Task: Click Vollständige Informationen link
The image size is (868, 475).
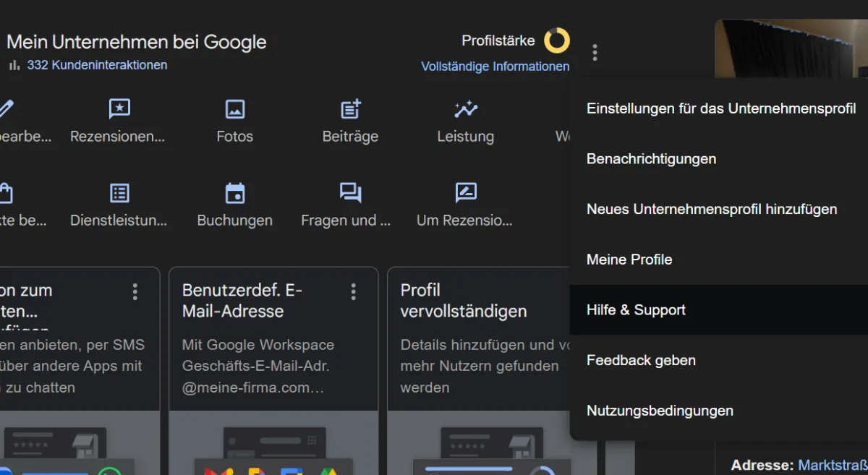Action: [x=495, y=67]
